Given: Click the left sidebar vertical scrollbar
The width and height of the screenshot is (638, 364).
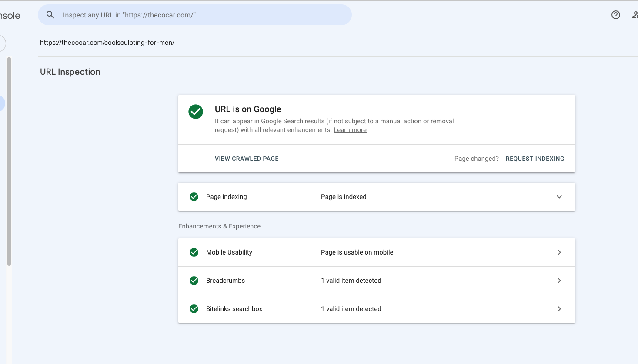Looking at the screenshot, I should tap(9, 161).
